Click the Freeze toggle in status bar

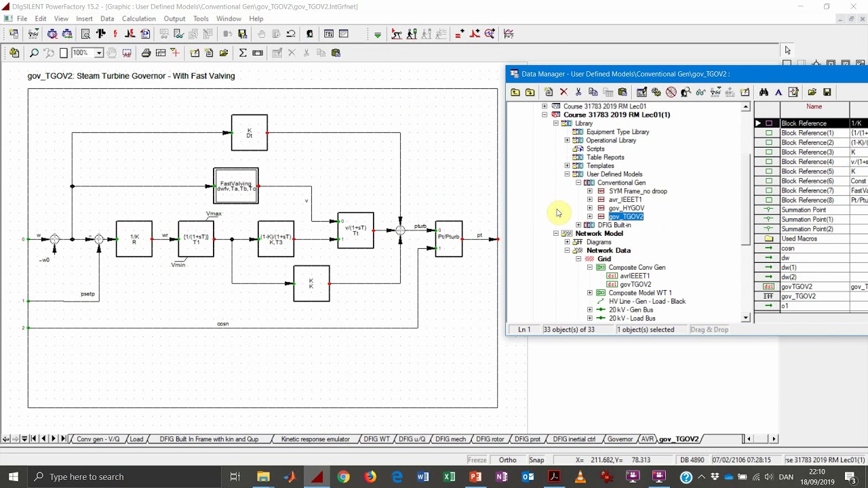click(477, 460)
